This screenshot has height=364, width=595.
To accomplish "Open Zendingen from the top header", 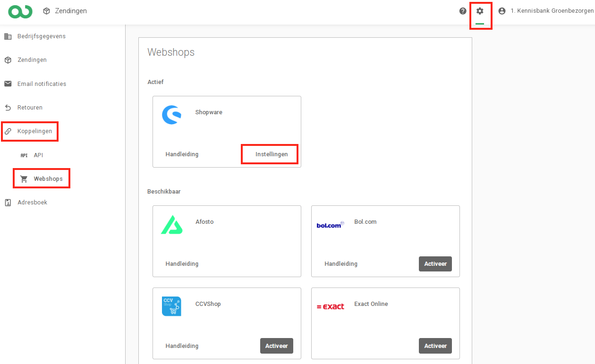I will (65, 11).
